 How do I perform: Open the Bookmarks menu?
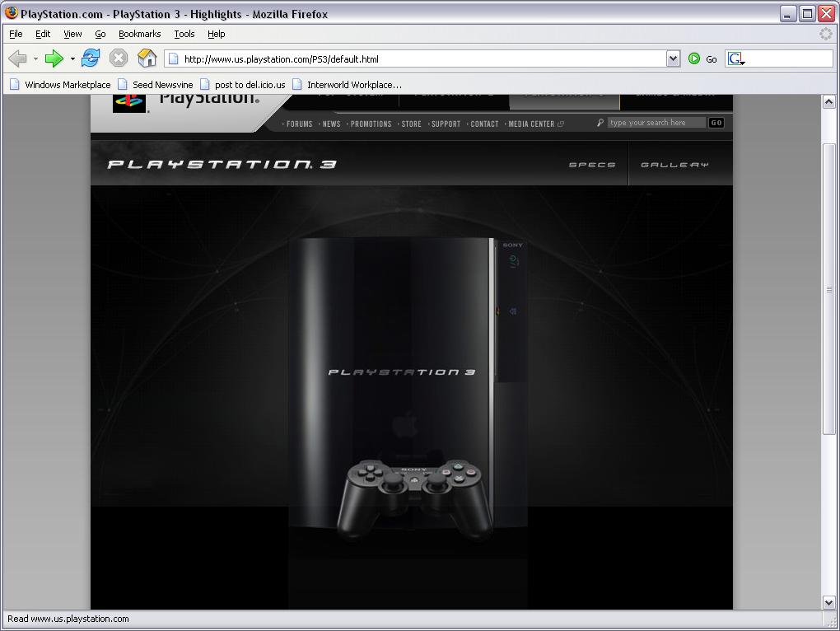click(139, 34)
